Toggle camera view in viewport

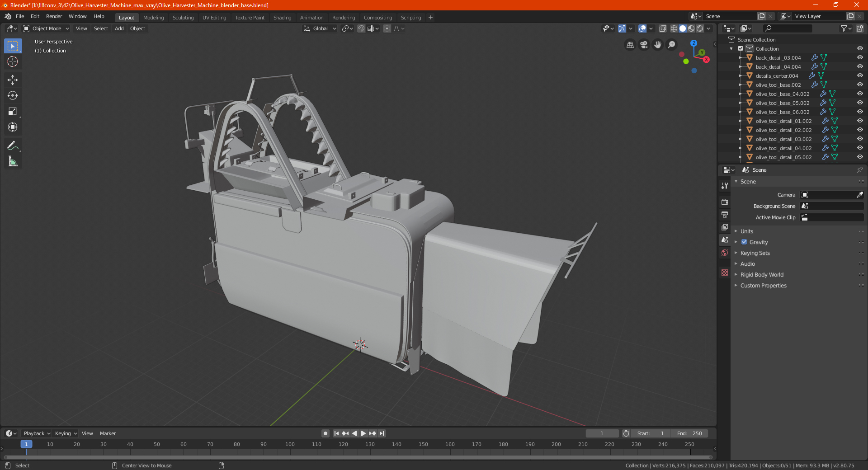[644, 45]
